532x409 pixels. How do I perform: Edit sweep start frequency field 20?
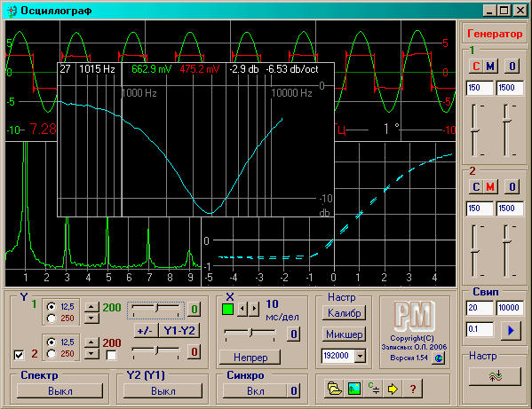(x=479, y=308)
